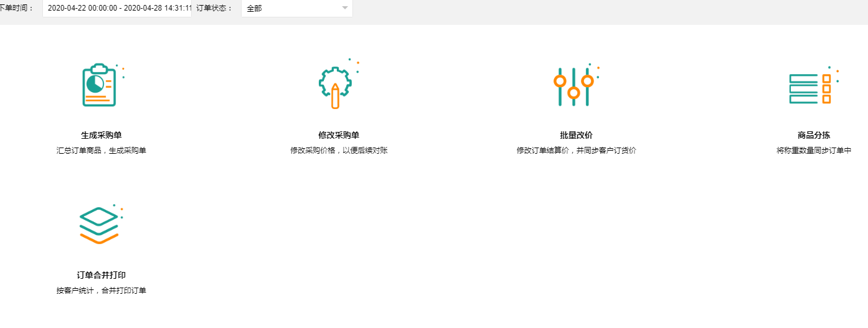Click the description 将称重数量同步订单中
This screenshot has width=868, height=328.
[813, 151]
